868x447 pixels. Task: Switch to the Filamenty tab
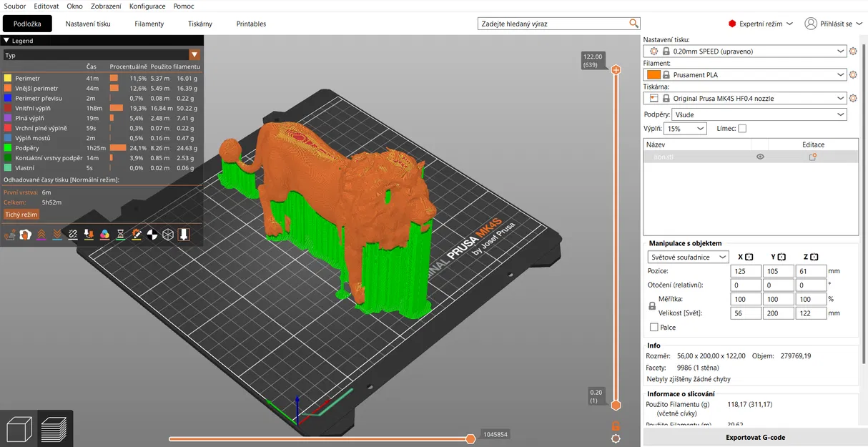pyautogui.click(x=149, y=23)
